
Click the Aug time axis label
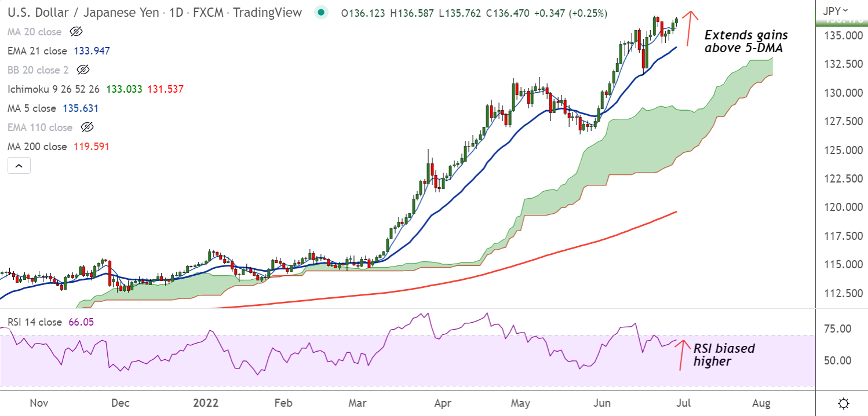(x=761, y=403)
